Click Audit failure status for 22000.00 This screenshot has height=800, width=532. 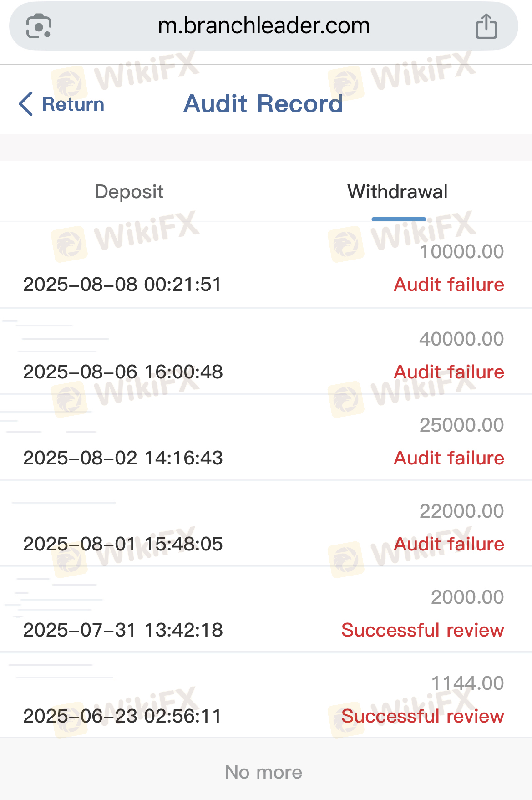[449, 544]
